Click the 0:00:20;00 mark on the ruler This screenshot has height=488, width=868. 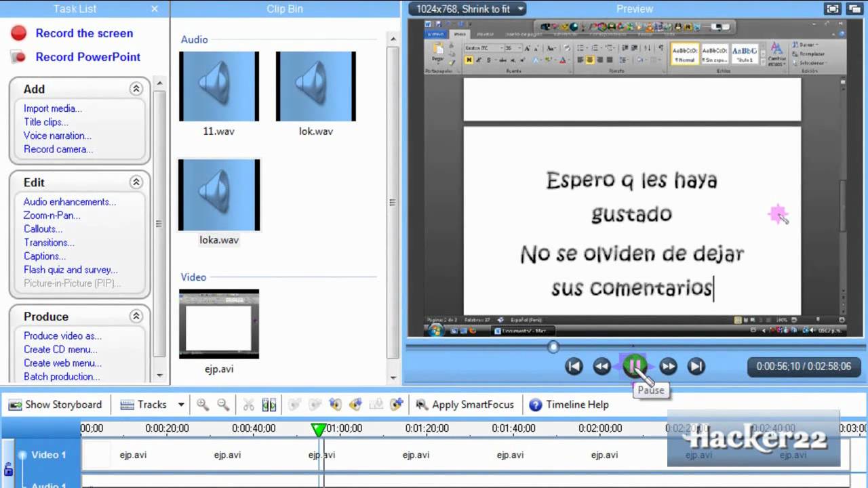tap(167, 428)
